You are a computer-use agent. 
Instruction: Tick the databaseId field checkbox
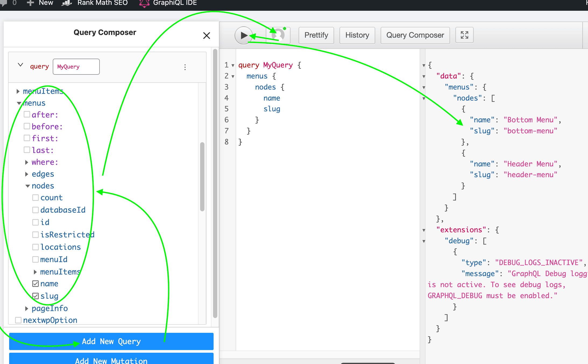point(36,210)
